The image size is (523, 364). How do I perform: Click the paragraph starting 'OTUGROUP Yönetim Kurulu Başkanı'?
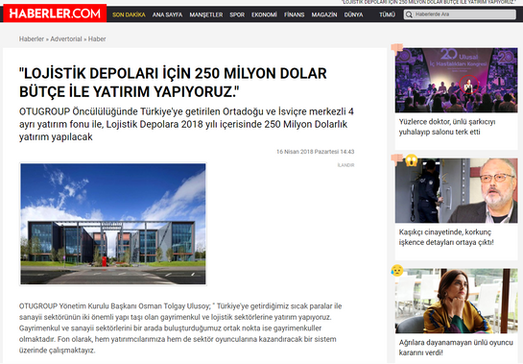(x=180, y=328)
